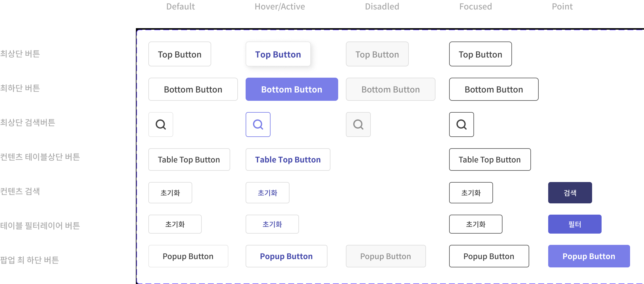Image resolution: width=644 pixels, height=284 pixels.
Task: Click the 최상단 검색버튼 row label
Action: coord(28,122)
